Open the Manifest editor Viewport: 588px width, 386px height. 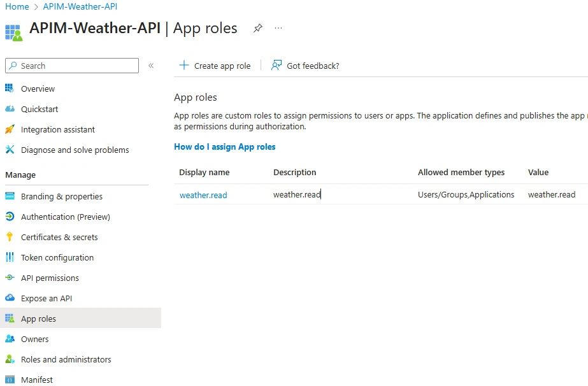[37, 380]
